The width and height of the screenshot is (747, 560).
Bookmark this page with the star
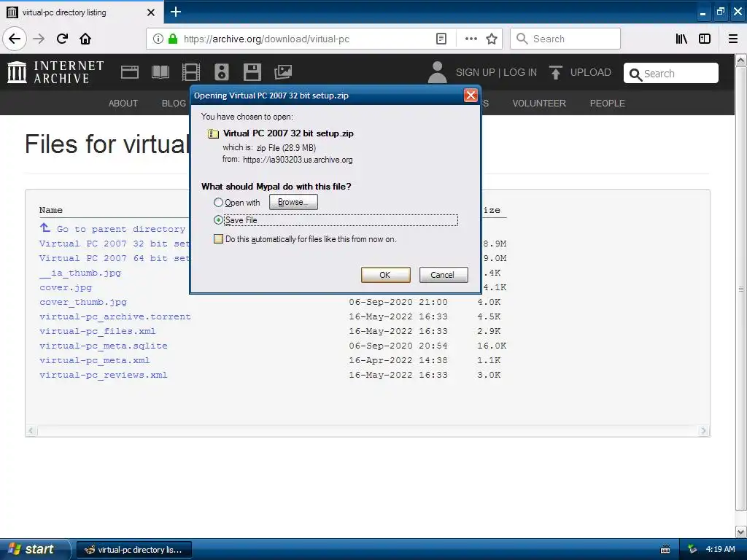[x=491, y=39]
